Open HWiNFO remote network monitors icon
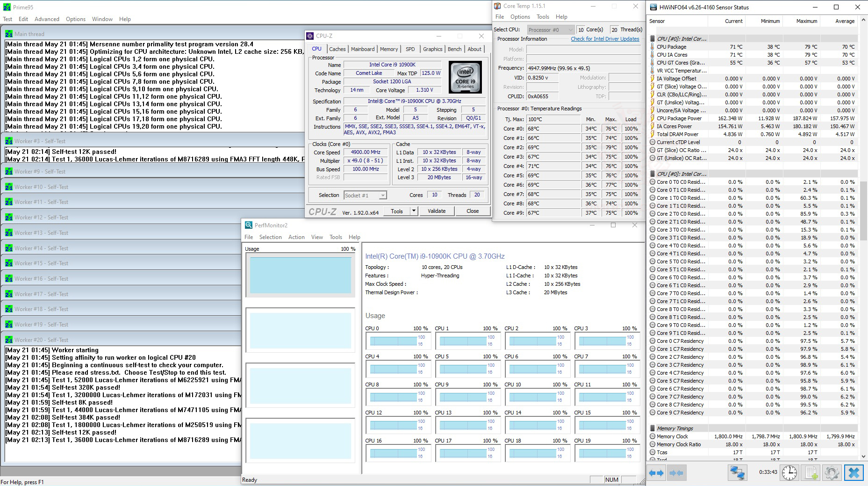Viewport: 868px width, 486px height. [737, 473]
